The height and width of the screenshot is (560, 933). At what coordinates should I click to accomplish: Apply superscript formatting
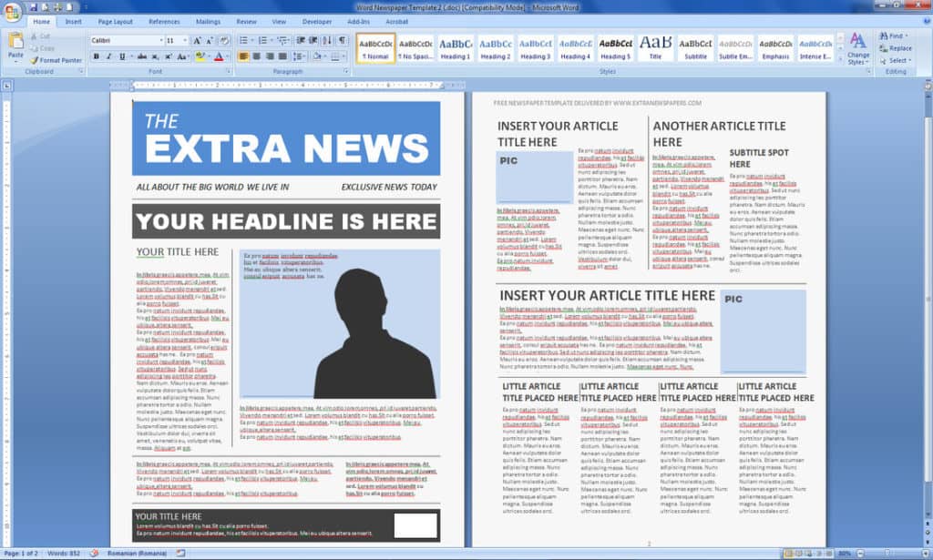tap(168, 56)
